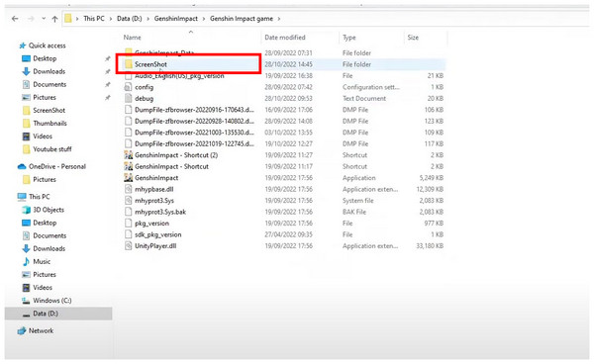This screenshot has height=364, width=594.
Task: Sort by the Type column header
Action: pos(348,38)
